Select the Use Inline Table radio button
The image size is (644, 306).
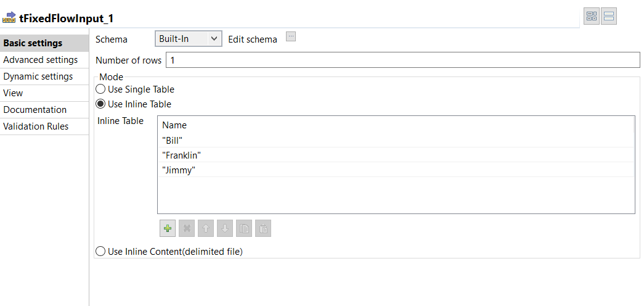(100, 104)
